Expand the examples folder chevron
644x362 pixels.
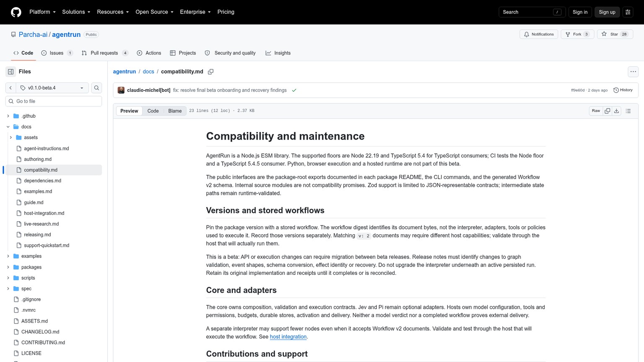coord(8,256)
